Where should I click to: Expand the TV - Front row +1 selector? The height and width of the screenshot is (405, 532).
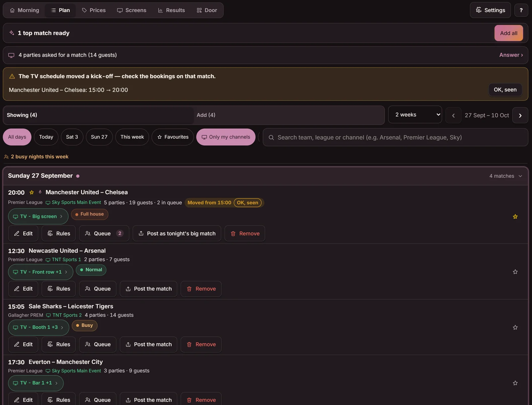[x=41, y=272]
